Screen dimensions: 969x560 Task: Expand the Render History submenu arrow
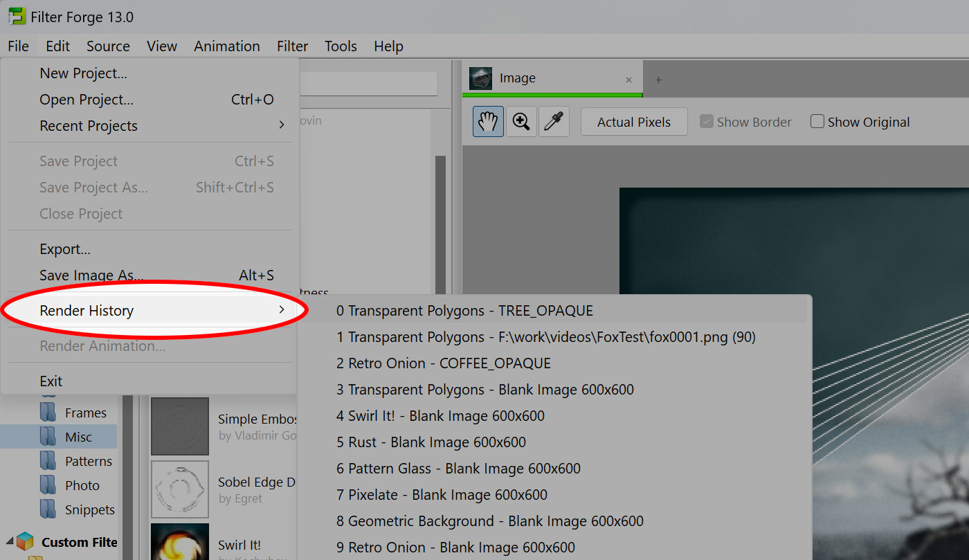click(282, 309)
